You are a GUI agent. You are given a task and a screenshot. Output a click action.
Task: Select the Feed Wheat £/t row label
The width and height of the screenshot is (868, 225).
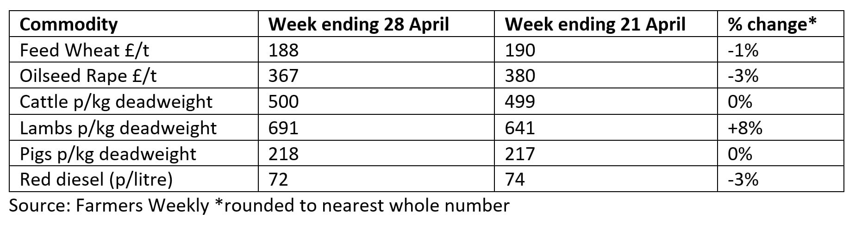coord(84,50)
